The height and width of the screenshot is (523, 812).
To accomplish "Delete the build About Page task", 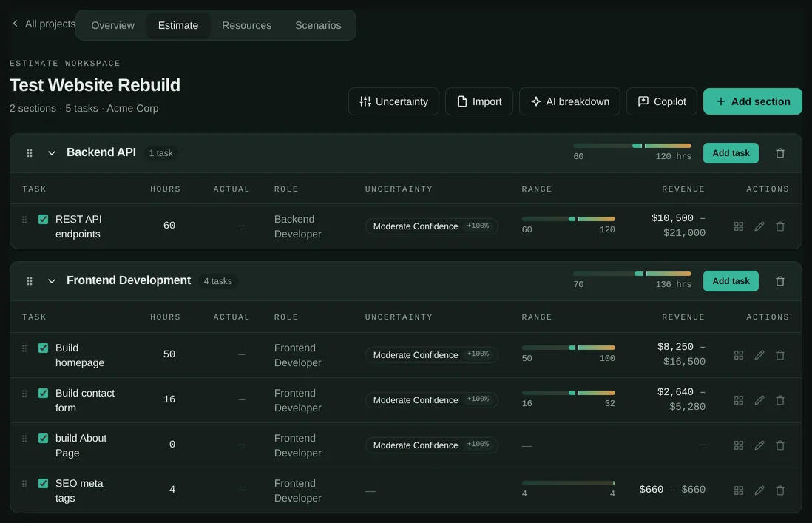I will coord(780,445).
